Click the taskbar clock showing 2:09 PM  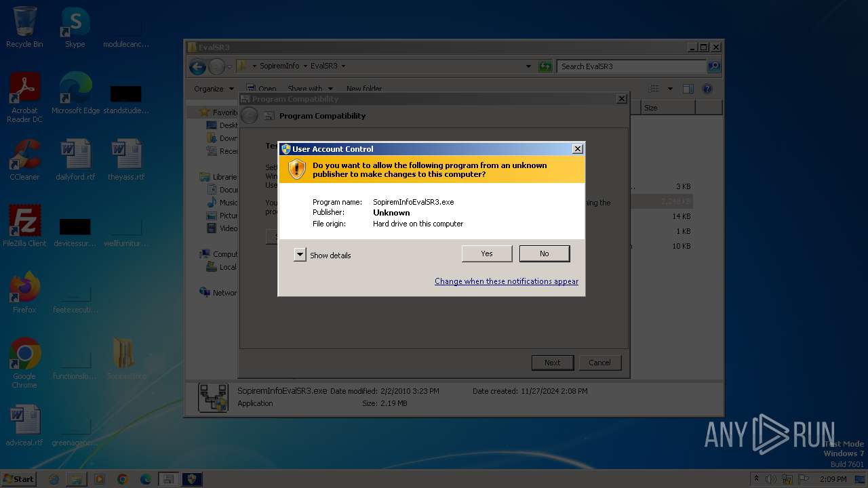[x=833, y=479]
